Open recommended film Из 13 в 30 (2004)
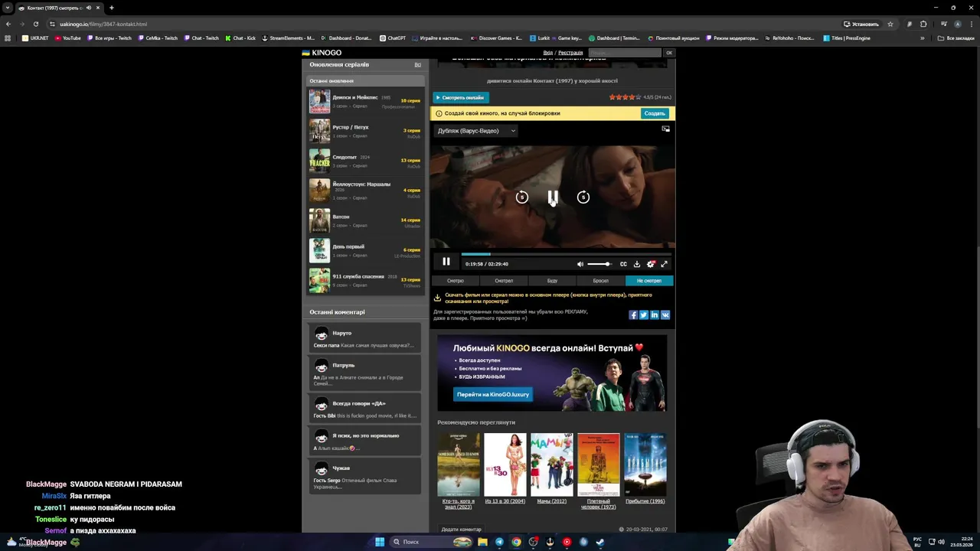Screen dimensions: 980x551 [x=505, y=468]
